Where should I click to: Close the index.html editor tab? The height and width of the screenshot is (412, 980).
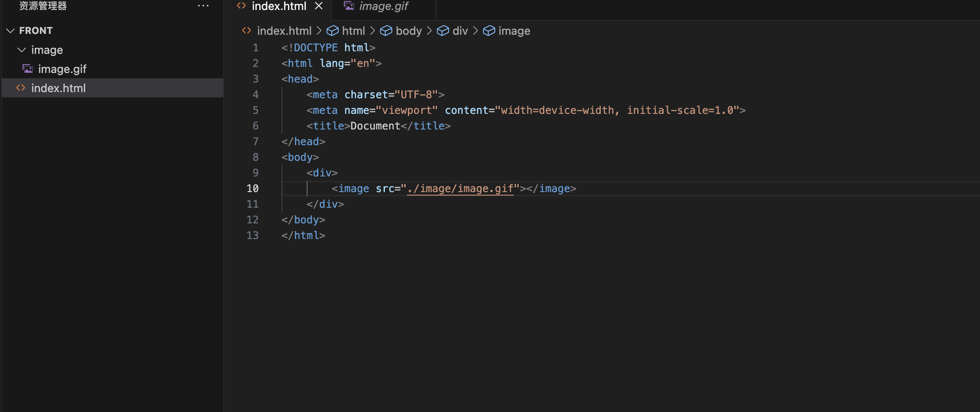tap(319, 6)
